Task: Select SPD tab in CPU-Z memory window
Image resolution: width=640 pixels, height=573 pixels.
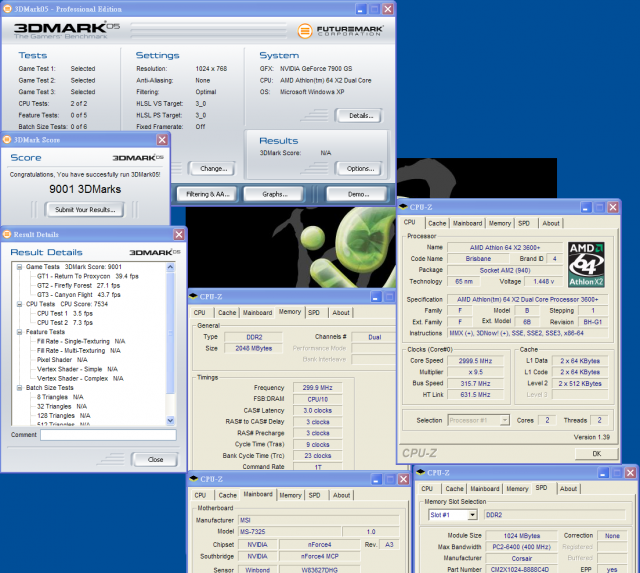Action: tap(314, 313)
